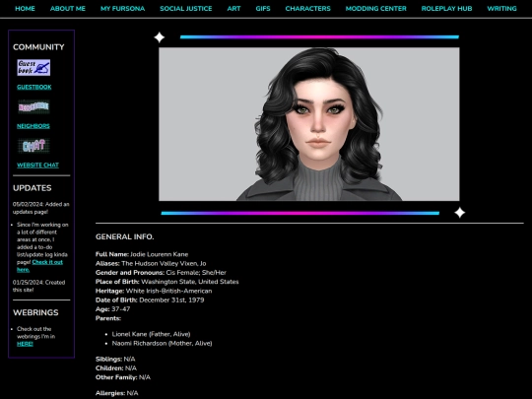Click the 'Aliases: The Hudson Valley Vixen, Jo' line
This screenshot has width=532, height=399.
point(151,263)
